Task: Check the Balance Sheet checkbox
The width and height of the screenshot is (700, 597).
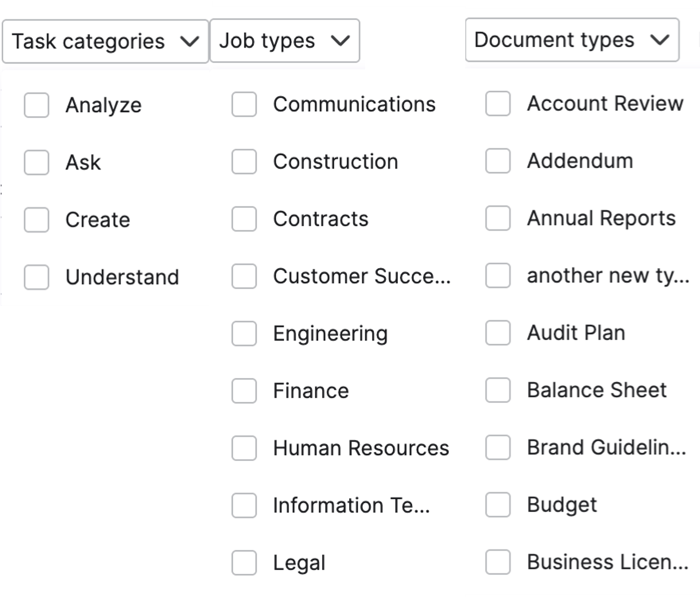Action: (498, 390)
